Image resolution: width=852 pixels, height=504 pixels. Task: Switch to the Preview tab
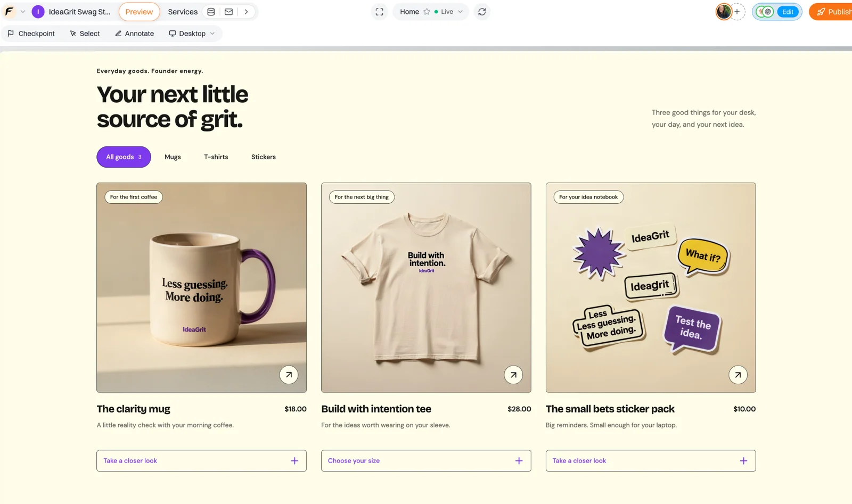point(139,12)
